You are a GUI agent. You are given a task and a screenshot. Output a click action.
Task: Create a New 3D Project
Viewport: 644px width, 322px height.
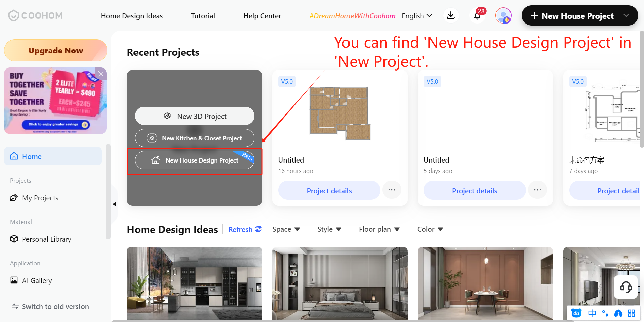pyautogui.click(x=195, y=116)
